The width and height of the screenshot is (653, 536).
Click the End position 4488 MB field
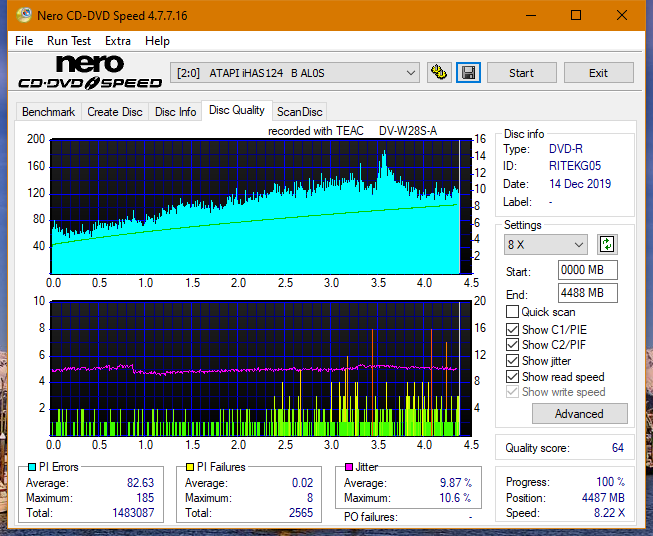click(588, 293)
